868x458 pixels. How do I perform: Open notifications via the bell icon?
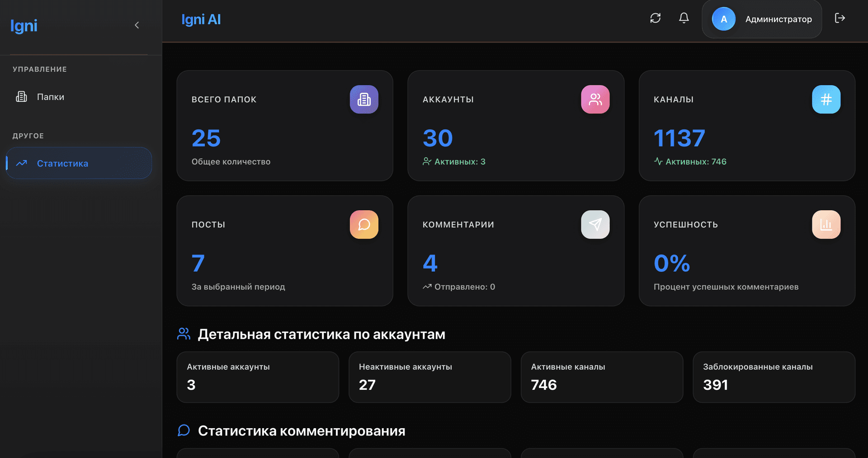(x=684, y=18)
